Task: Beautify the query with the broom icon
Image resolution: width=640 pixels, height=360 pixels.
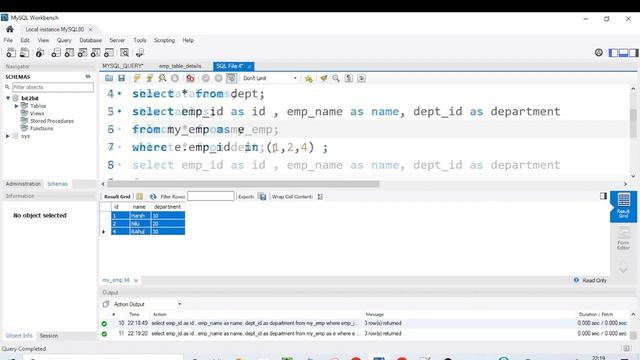Action: pos(323,78)
